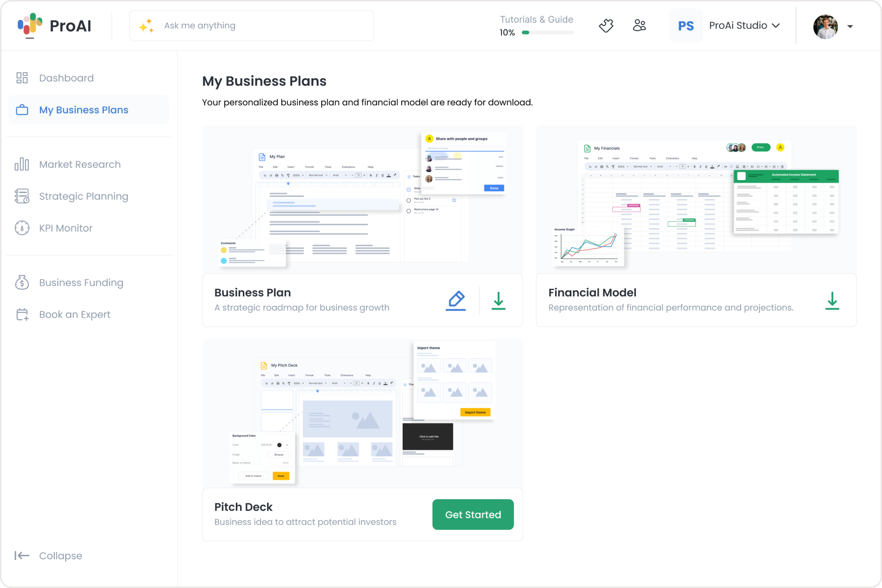Click the ticket icon in the top bar
The height and width of the screenshot is (588, 882).
(606, 25)
